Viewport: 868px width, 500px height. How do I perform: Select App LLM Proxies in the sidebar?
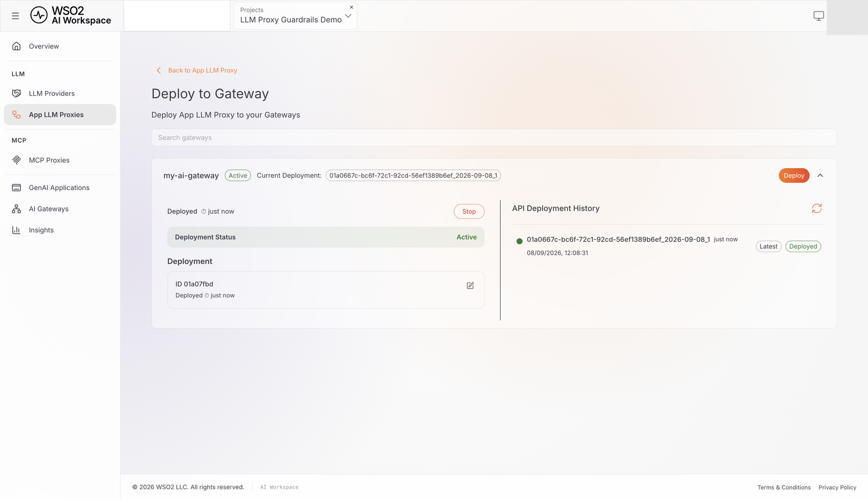[x=60, y=114]
